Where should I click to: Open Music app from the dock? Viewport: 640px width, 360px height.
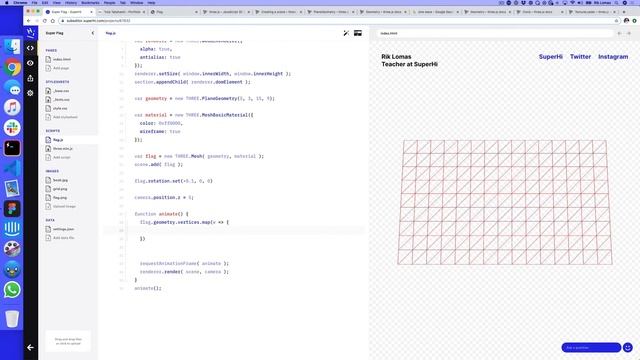[x=12, y=108]
